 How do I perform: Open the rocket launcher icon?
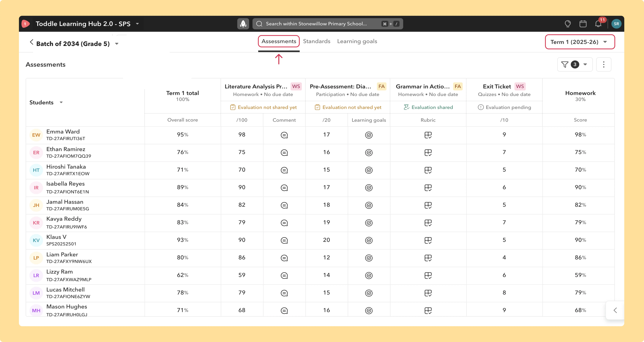[243, 24]
